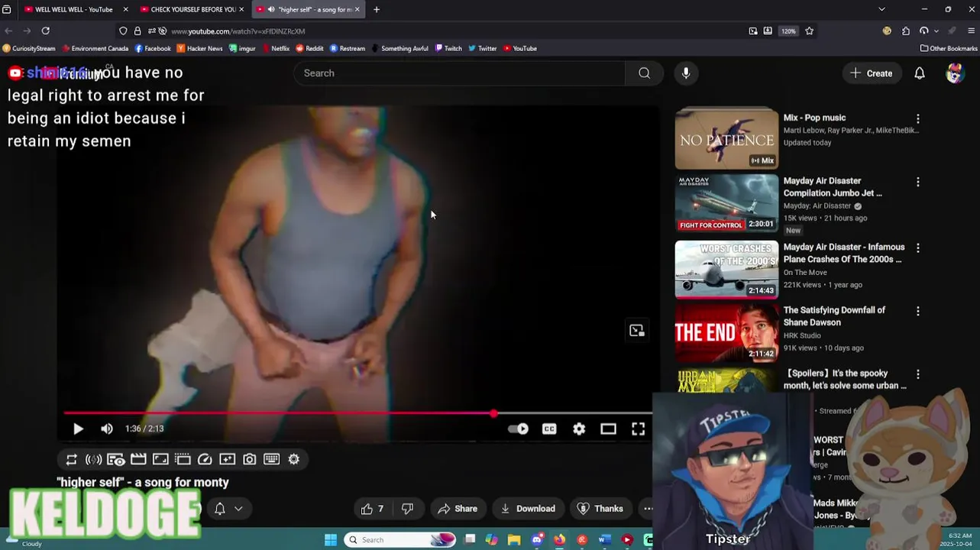The width and height of the screenshot is (980, 550).
Task: Expand the Other Bookmarks folder
Action: click(949, 48)
